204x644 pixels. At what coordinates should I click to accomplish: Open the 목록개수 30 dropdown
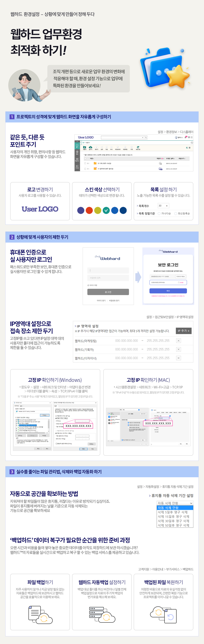[x=163, y=206]
